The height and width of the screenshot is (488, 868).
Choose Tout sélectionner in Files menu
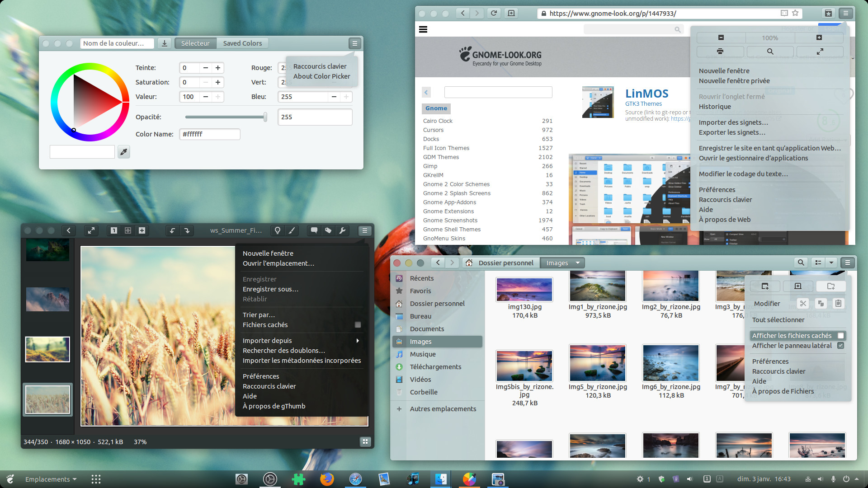click(778, 320)
